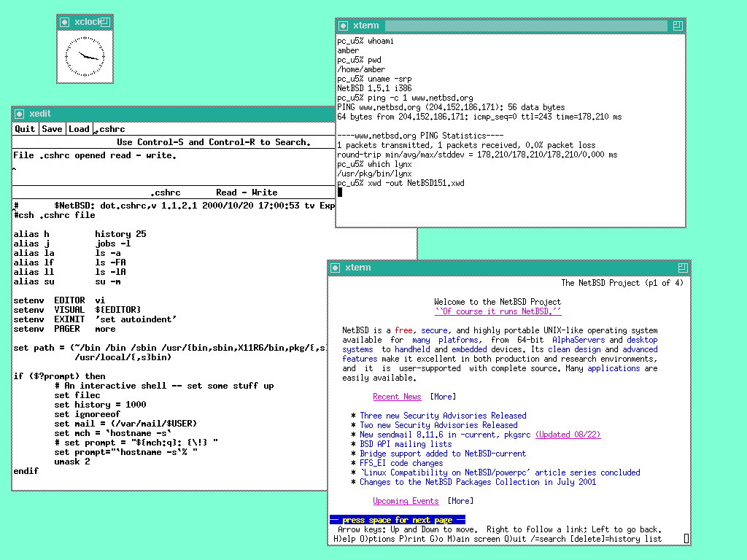
Task: Follow the "Upcoming Events" link
Action: 406,501
